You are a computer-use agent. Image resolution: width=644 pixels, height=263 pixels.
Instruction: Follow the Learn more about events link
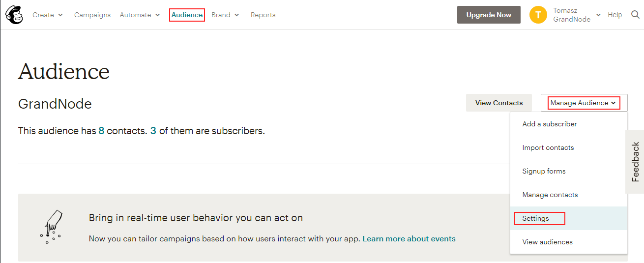click(x=409, y=239)
